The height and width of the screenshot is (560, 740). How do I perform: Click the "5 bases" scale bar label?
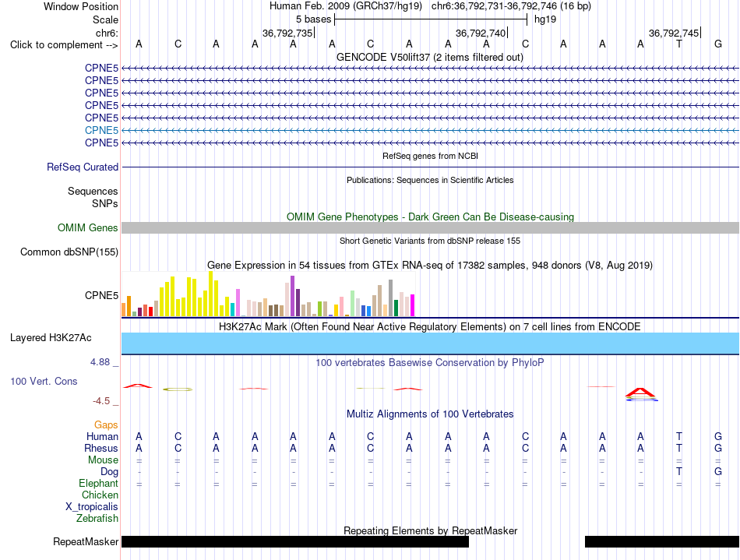[x=313, y=19]
